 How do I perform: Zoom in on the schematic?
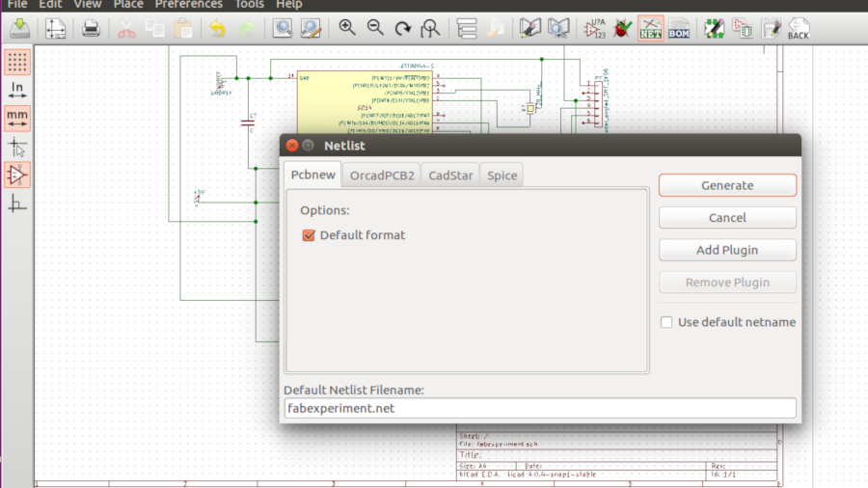click(x=346, y=28)
